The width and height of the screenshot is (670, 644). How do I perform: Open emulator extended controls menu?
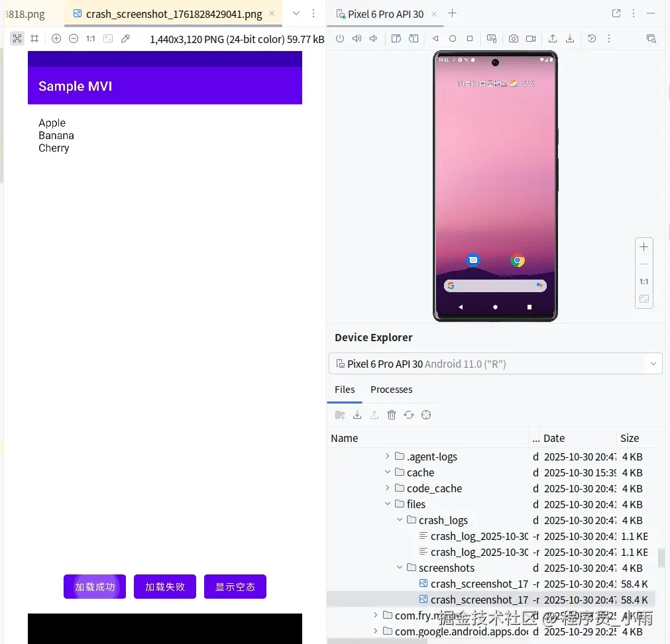point(609,39)
